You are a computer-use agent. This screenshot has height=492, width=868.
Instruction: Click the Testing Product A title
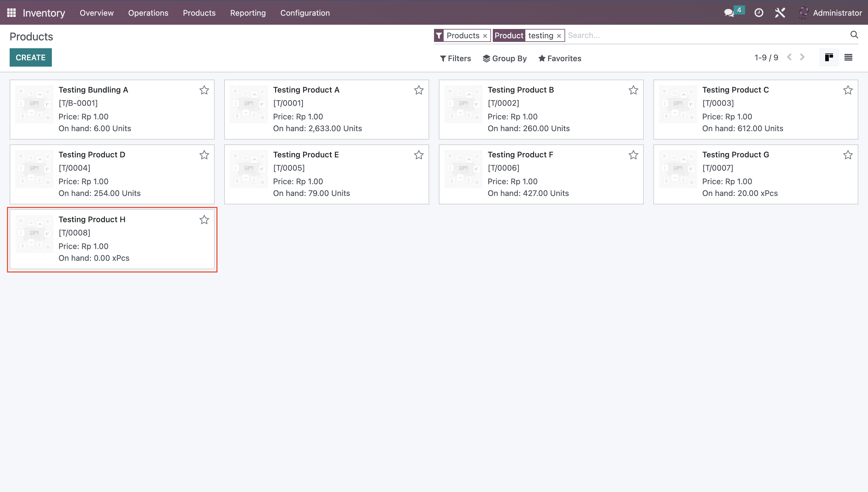pyautogui.click(x=306, y=90)
